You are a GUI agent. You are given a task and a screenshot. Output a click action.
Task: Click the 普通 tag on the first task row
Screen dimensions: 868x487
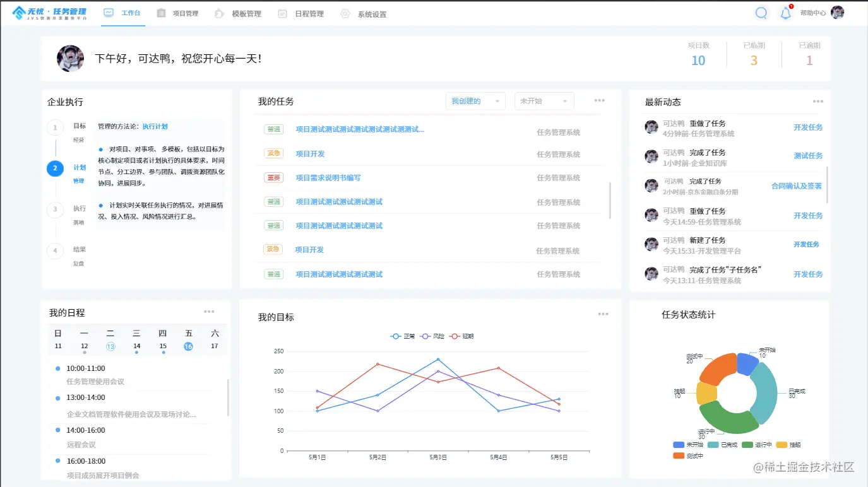tap(274, 129)
